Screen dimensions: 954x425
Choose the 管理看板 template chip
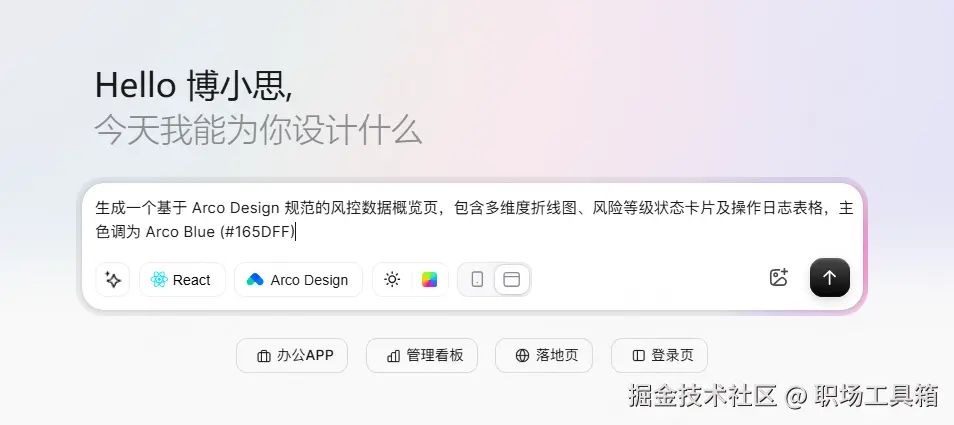[x=422, y=355]
